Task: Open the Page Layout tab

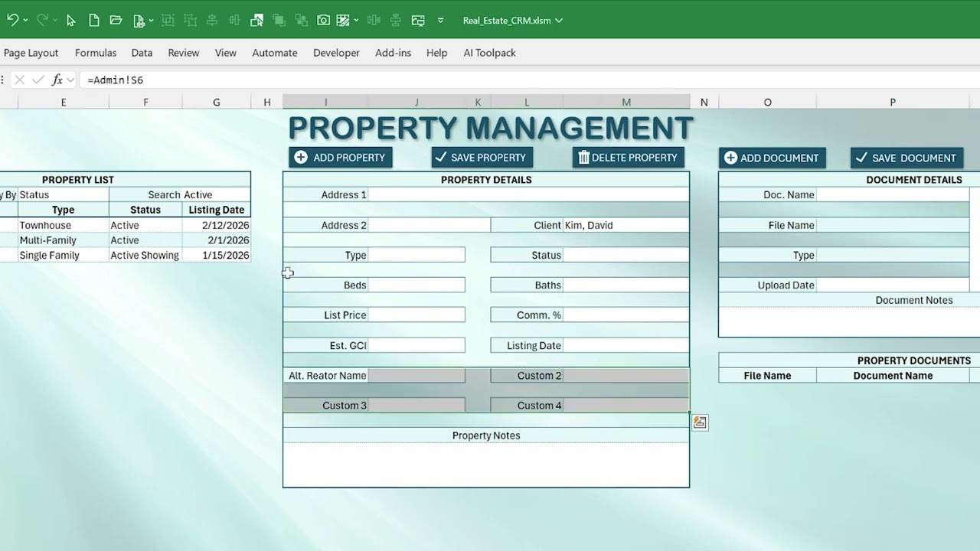Action: [x=31, y=53]
